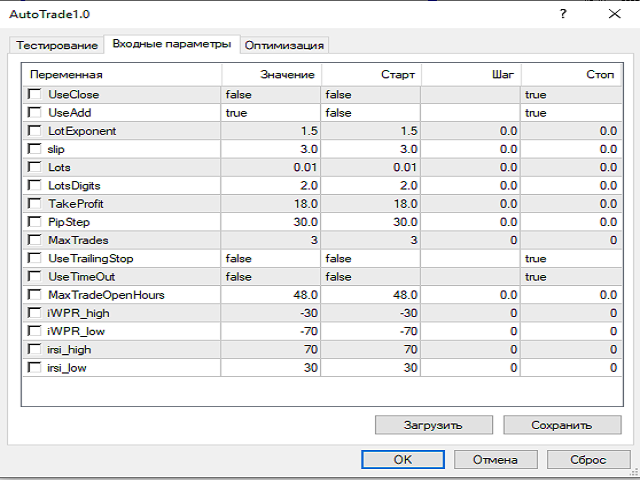Screen dimensions: 640x480
Task: Enable the UseTimeOut checkbox
Action: [35, 277]
